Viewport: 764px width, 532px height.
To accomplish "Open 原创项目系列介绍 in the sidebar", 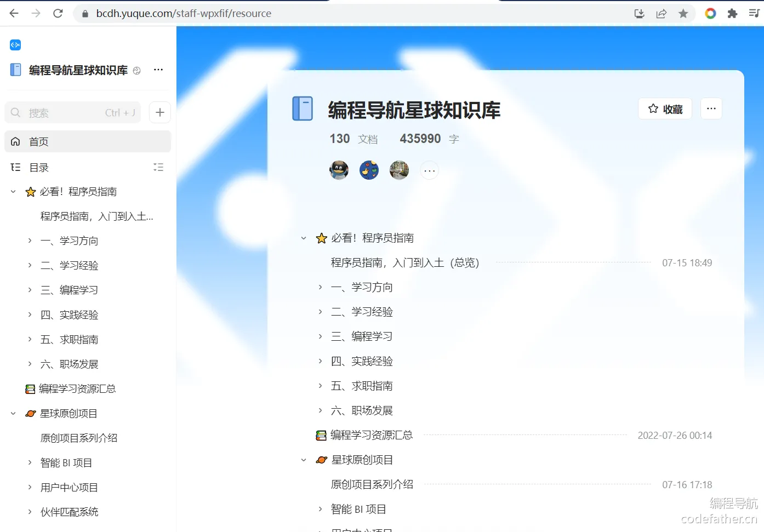I will pyautogui.click(x=79, y=438).
